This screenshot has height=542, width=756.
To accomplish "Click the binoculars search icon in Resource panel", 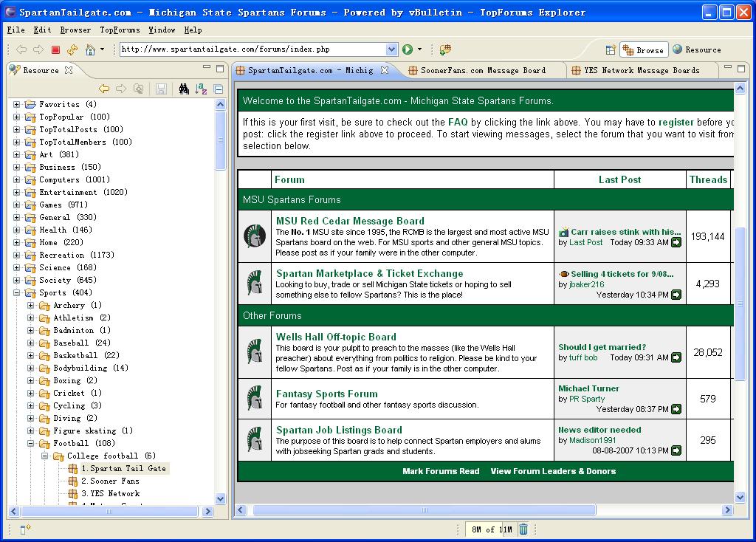I will click(184, 89).
